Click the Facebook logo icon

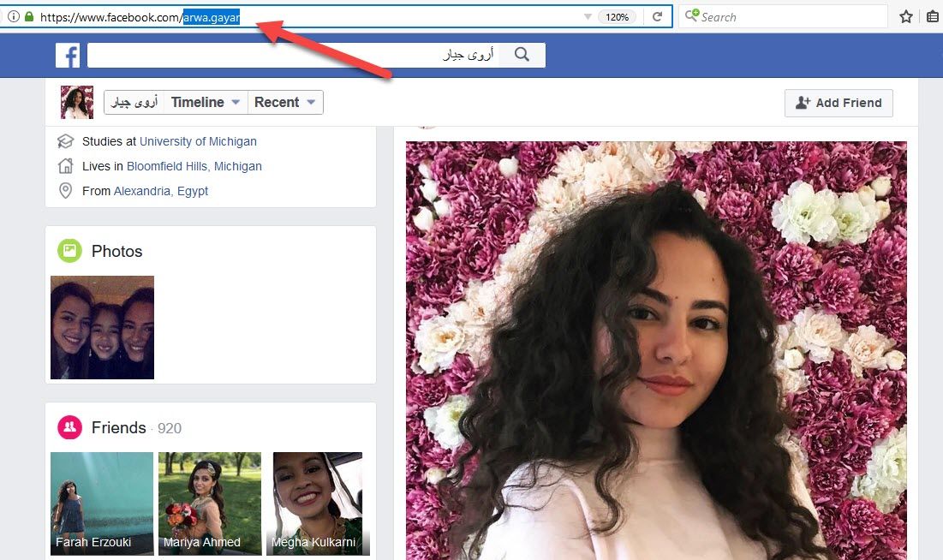click(x=67, y=55)
